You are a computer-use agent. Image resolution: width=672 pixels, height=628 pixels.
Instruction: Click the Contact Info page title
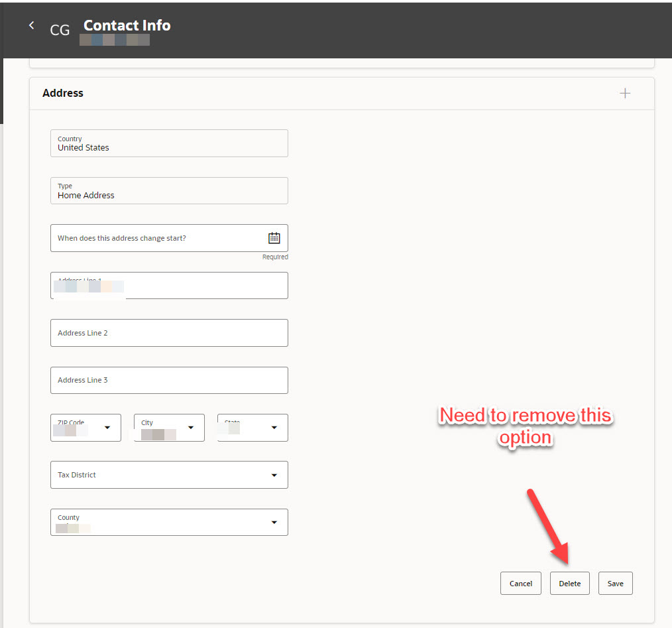click(x=127, y=25)
